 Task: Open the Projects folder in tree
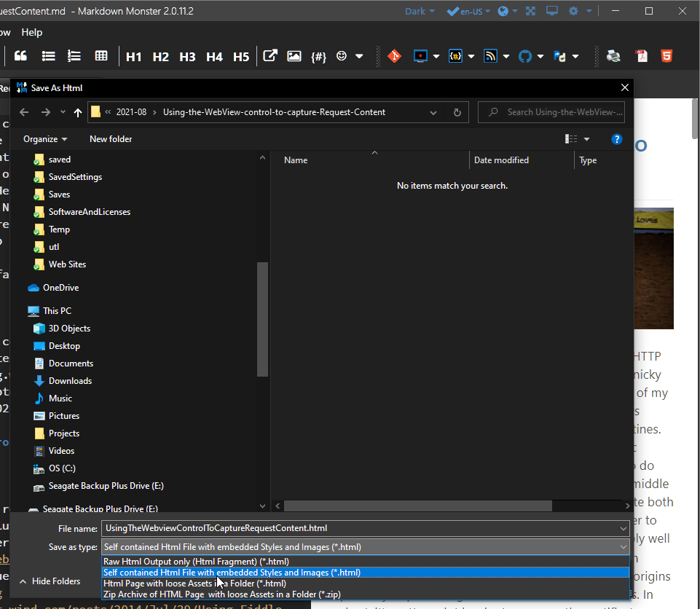point(64,433)
